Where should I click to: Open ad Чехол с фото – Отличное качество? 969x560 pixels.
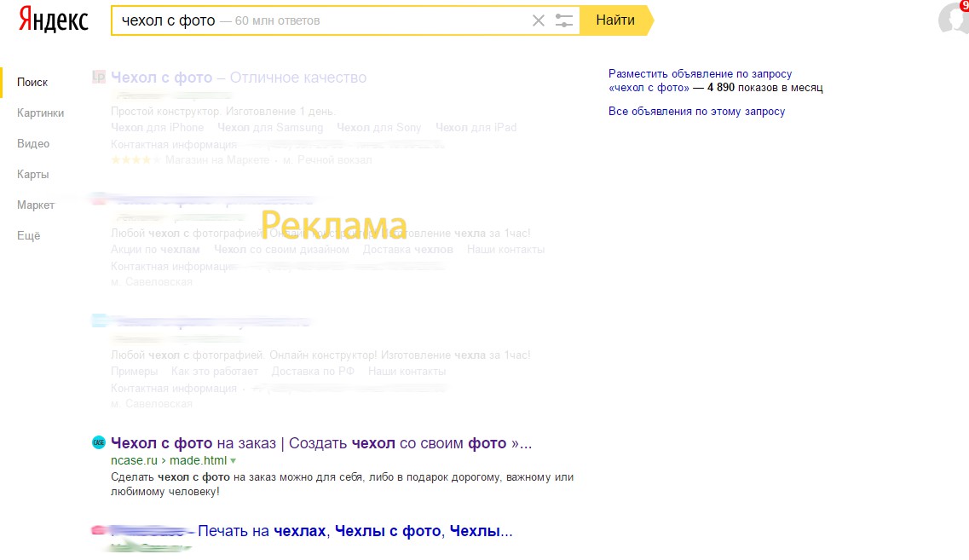239,78
